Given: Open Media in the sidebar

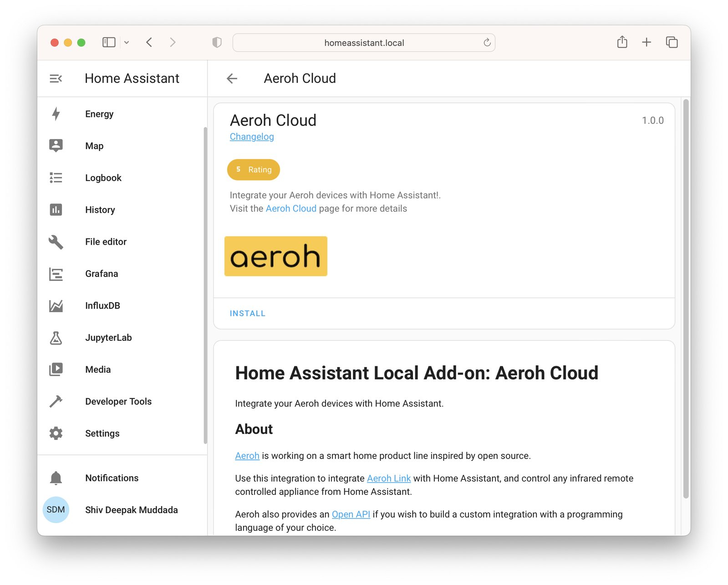Looking at the screenshot, I should 98,369.
